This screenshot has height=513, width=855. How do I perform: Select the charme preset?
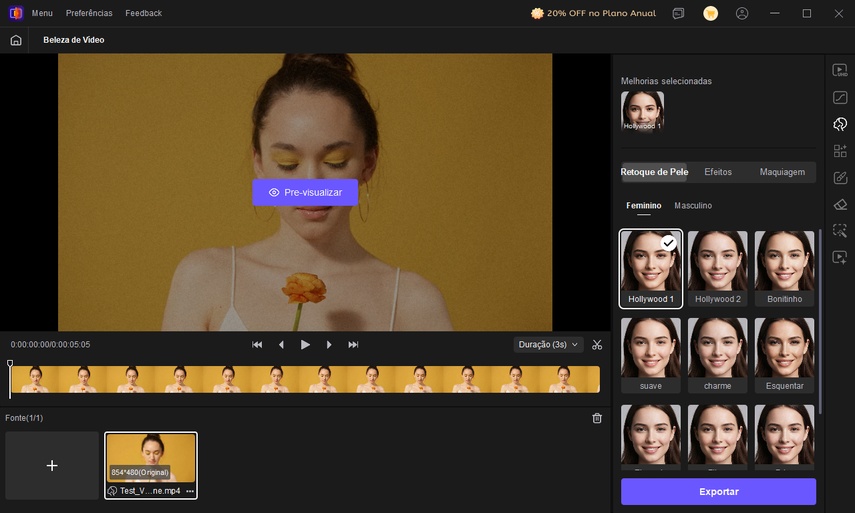pos(718,355)
